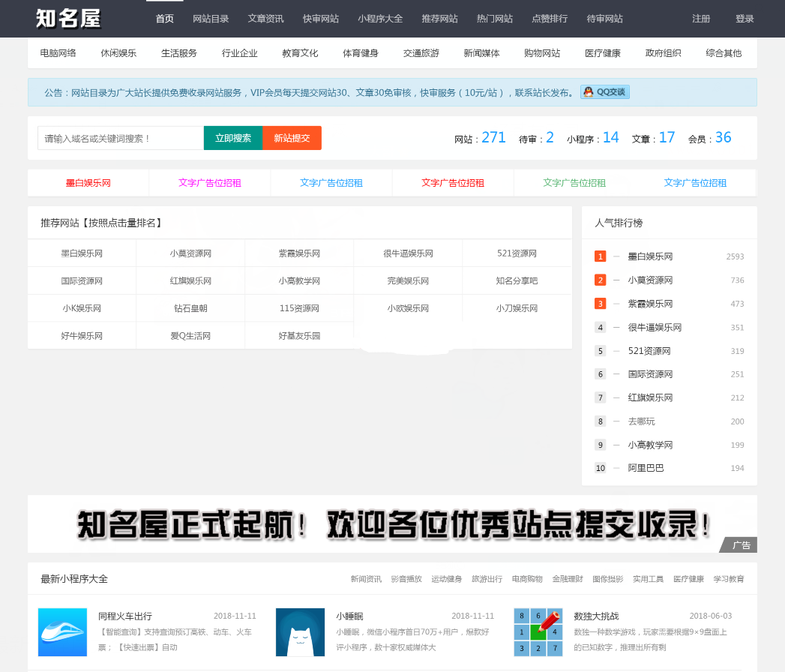This screenshot has width=785, height=672.
Task: Select the 点赞排行 menu item
Action: click(x=550, y=19)
